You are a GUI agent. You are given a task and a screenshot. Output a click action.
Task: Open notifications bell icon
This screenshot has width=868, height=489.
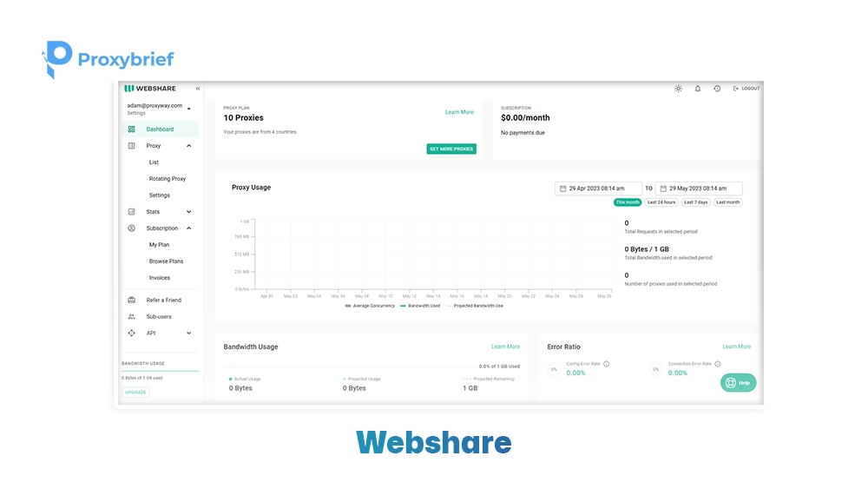[698, 89]
